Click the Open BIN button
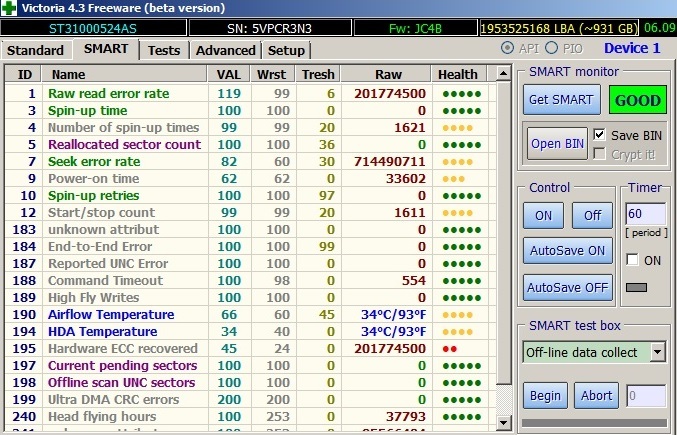This screenshot has height=435, width=677. click(x=557, y=144)
